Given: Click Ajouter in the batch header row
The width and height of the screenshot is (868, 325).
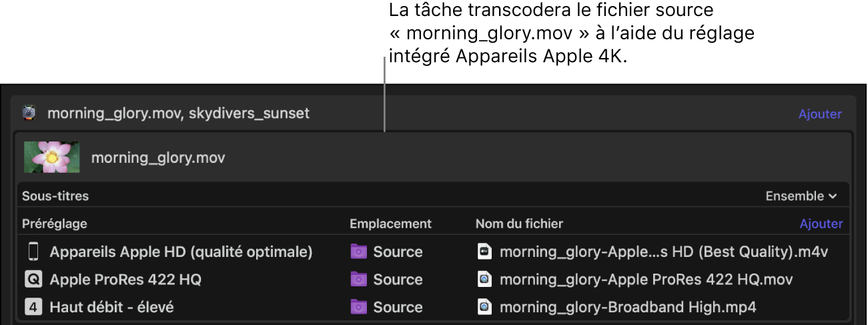Looking at the screenshot, I should (x=820, y=114).
